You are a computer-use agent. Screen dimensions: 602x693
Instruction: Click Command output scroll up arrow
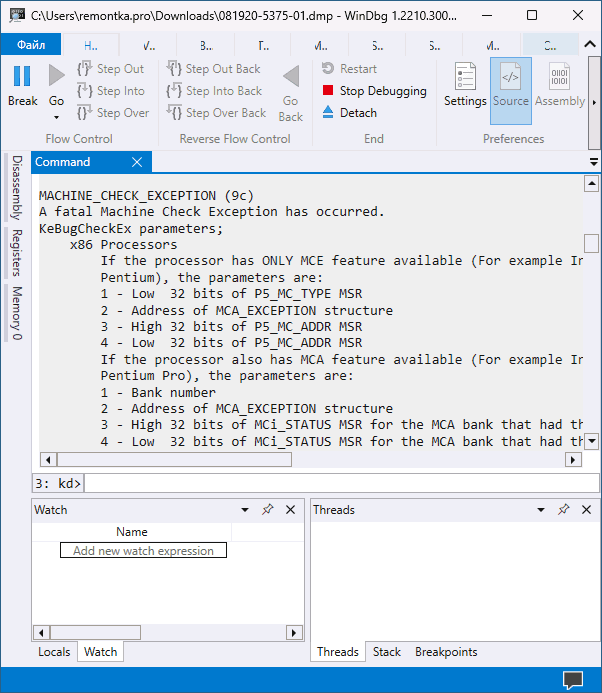tap(591, 183)
